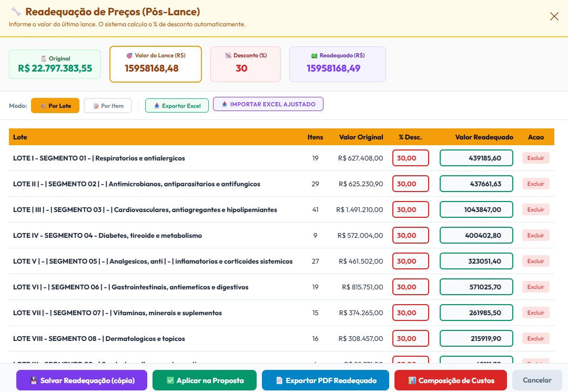Click Salvar Readequação (cópia) button
This screenshot has width=568, height=392.
click(82, 380)
